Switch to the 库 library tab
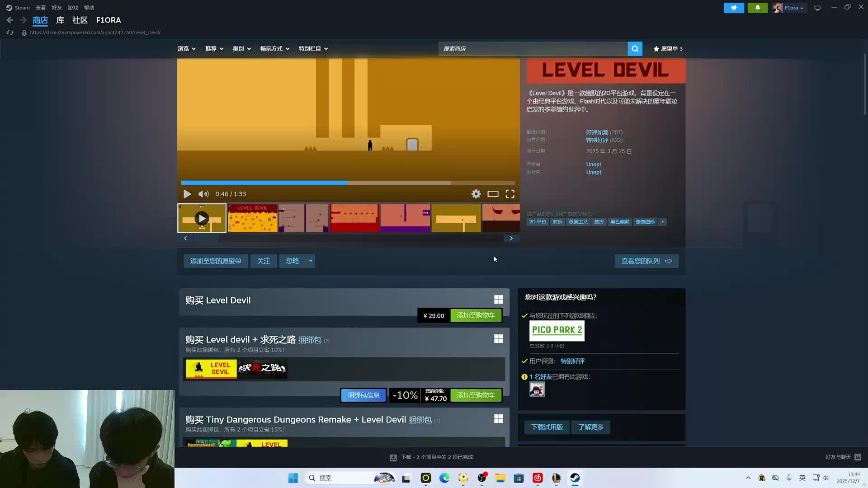Screen dimensions: 868x488 pos(60,20)
